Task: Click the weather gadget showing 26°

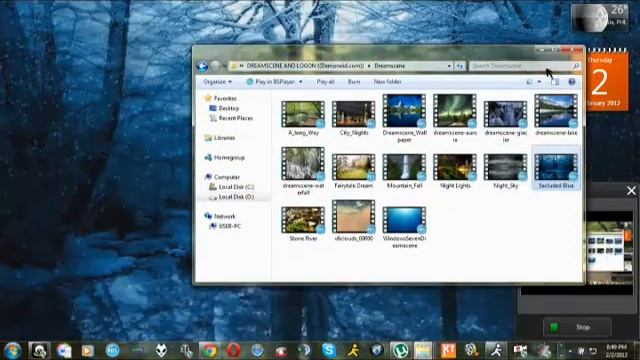Action: pyautogui.click(x=600, y=18)
